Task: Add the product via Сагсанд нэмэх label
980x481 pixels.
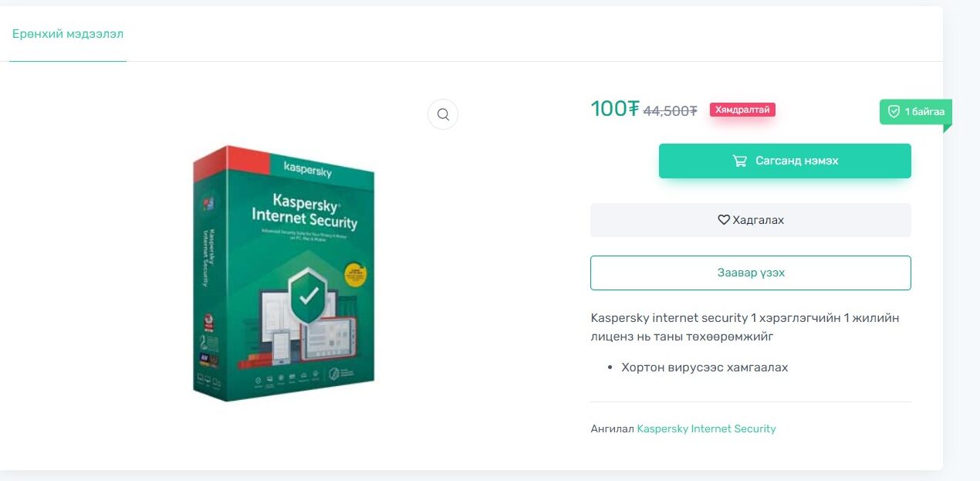Action: pos(797,161)
